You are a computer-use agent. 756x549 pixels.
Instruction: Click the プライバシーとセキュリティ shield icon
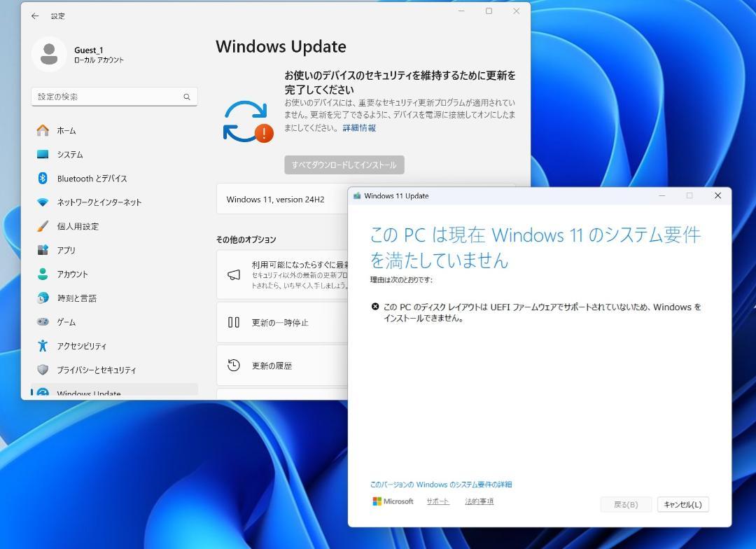coord(43,370)
